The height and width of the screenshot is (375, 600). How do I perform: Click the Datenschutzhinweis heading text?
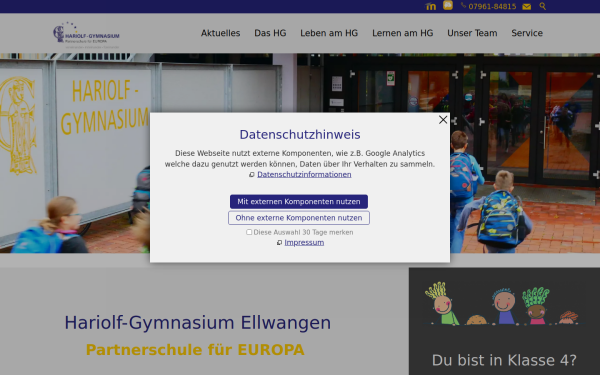tap(300, 135)
